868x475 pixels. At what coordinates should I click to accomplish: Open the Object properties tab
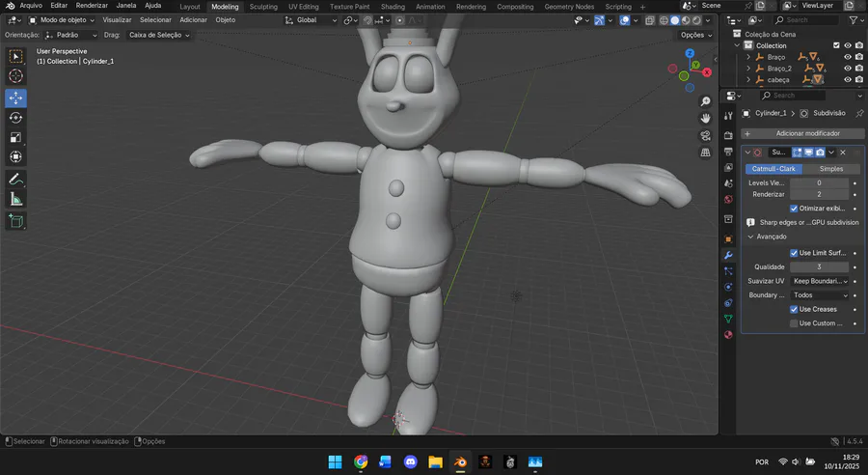click(728, 238)
